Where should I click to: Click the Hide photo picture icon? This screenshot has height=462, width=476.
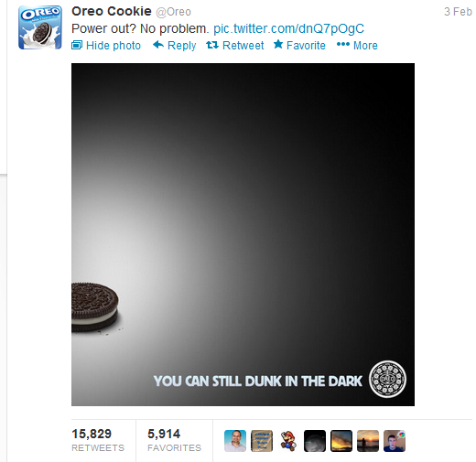click(x=77, y=45)
